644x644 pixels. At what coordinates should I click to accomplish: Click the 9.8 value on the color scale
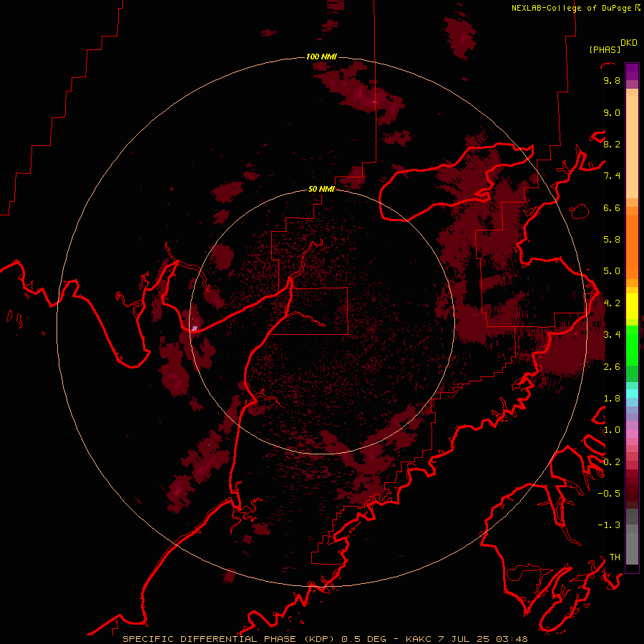pyautogui.click(x=612, y=80)
